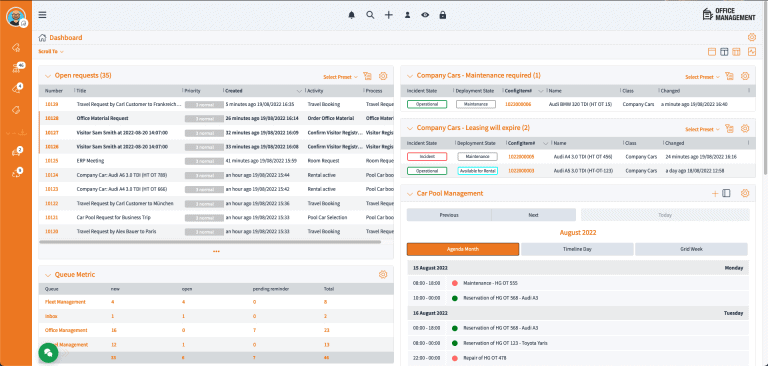Open the user profile icon in toolbar
Image resolution: width=768 pixels, height=366 pixels.
pos(407,15)
